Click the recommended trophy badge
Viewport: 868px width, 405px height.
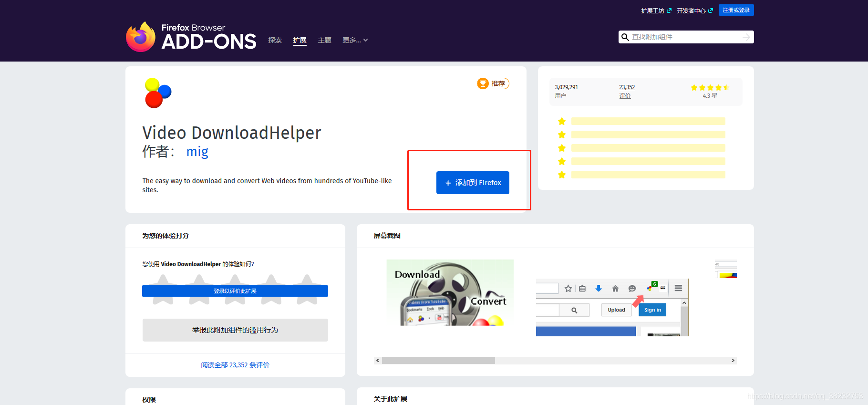click(493, 83)
